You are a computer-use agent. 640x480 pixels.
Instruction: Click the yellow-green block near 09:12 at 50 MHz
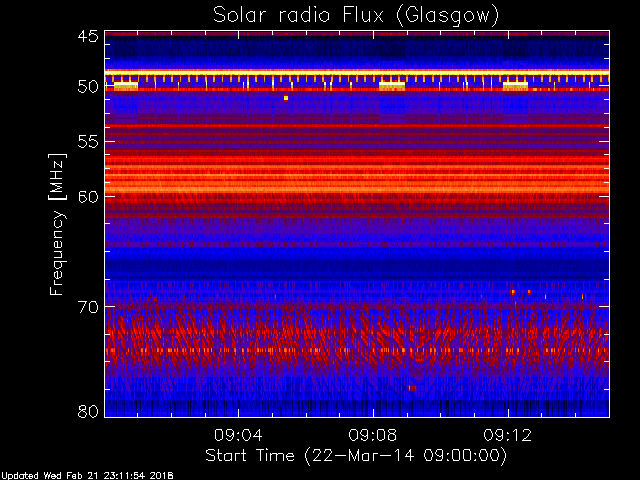[515, 86]
